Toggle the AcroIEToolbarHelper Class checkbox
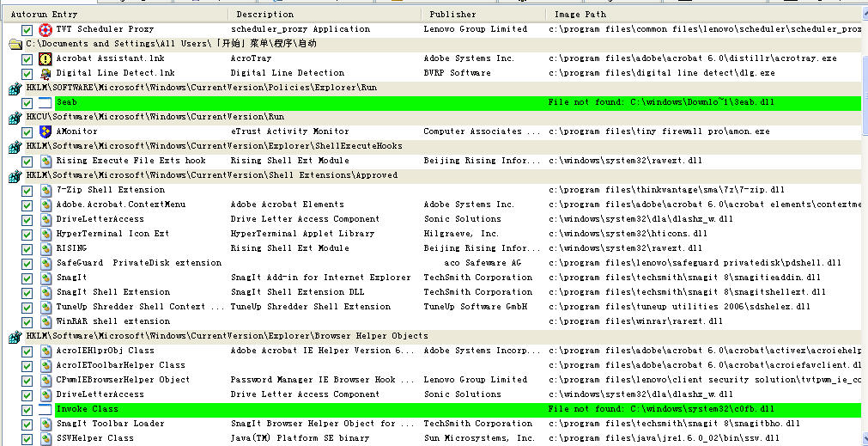Screen dimensions: 868x446 pos(27,366)
